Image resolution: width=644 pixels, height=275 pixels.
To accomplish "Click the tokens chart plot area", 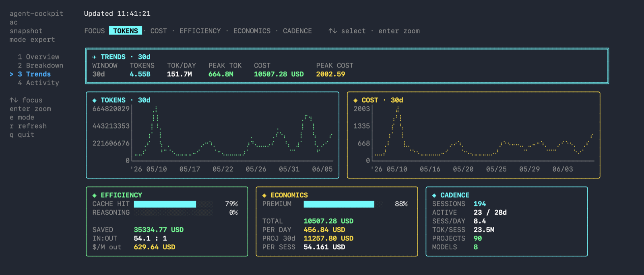I will tap(233, 133).
